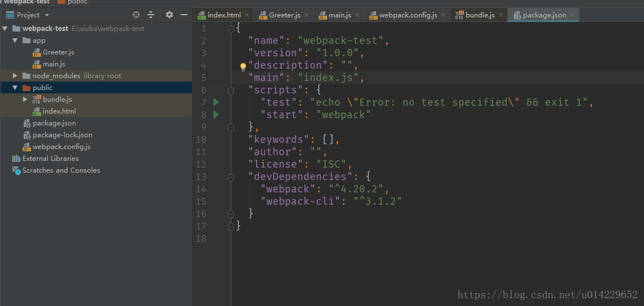The width and height of the screenshot is (644, 306).
Task: Close the index.html tab
Action: (x=247, y=15)
